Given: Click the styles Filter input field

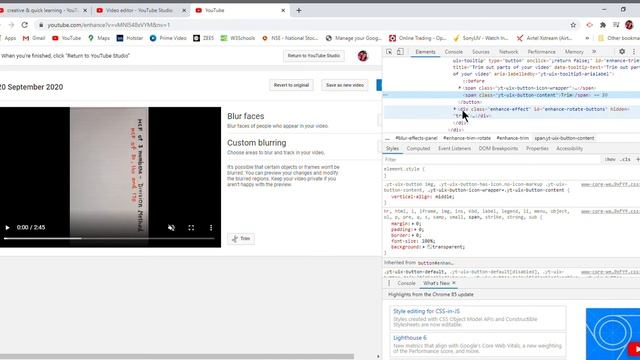Looking at the screenshot, I should click(x=492, y=160).
